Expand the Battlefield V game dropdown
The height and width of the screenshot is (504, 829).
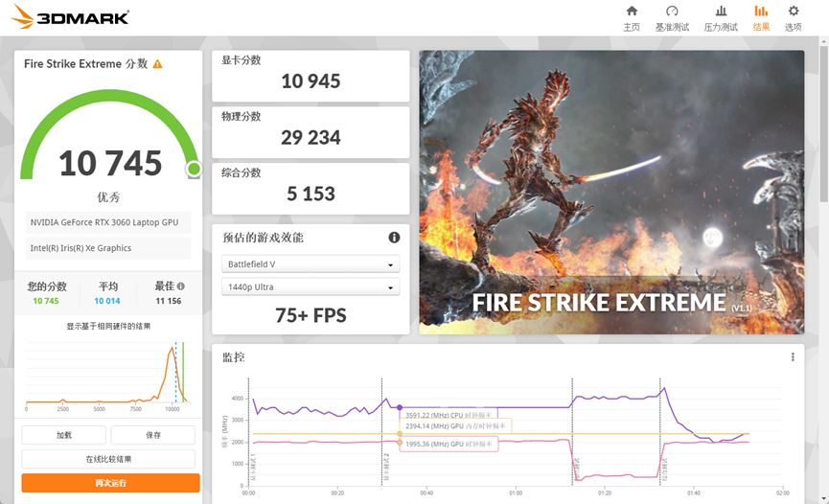click(311, 264)
